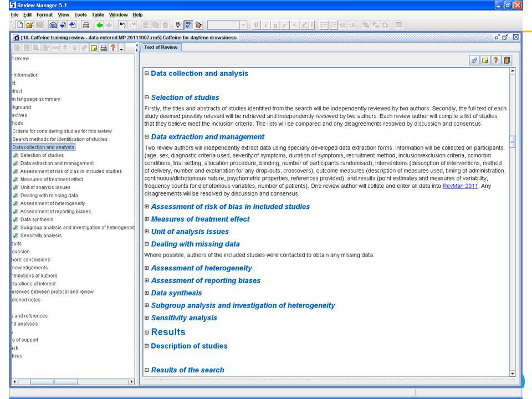Click the move-up arrow in the outline toolbar
The height and width of the screenshot is (399, 532).
pos(65,48)
